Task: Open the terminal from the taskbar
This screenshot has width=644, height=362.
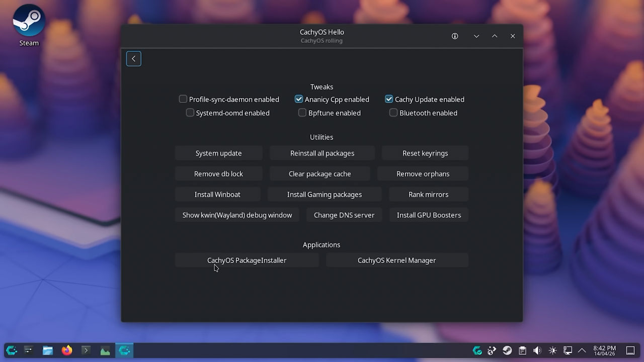Action: point(86,350)
